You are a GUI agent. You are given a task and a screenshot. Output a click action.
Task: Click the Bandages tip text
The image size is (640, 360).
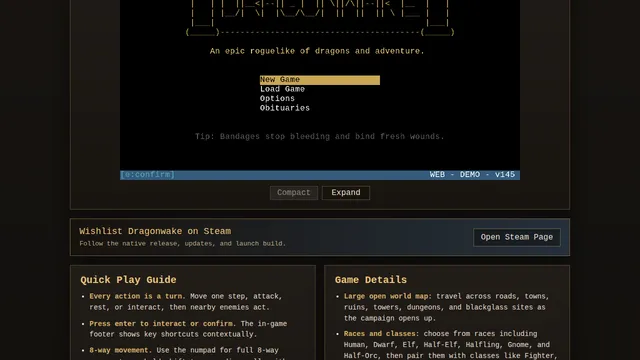(x=320, y=136)
